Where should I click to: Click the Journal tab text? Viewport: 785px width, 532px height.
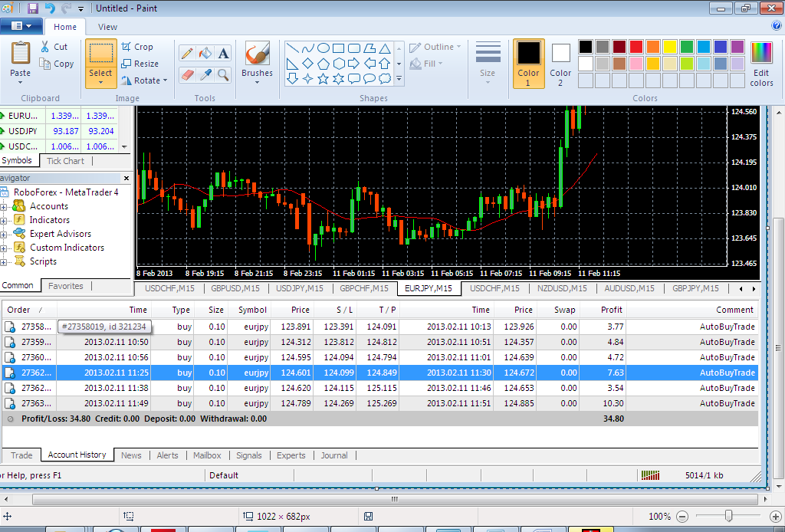tap(334, 455)
